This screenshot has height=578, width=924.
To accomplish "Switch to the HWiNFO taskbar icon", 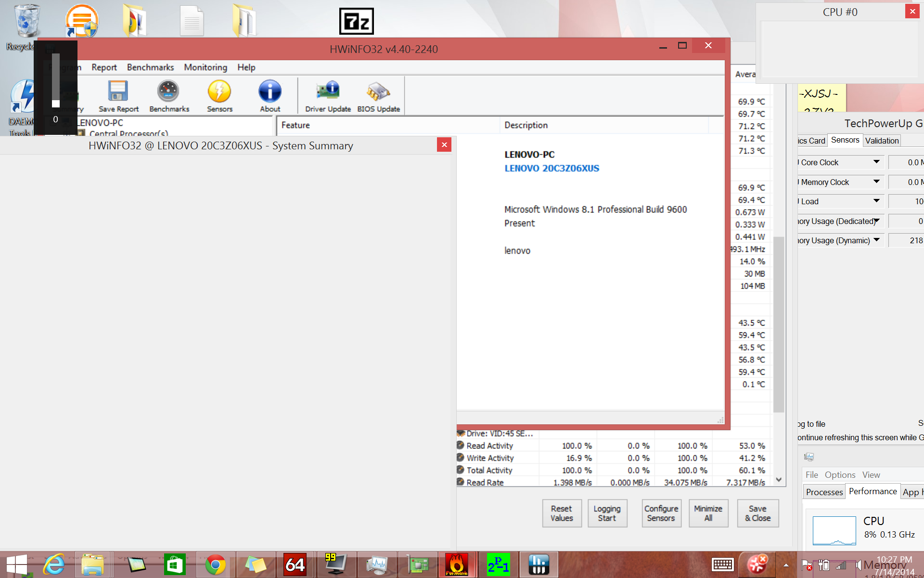I will (x=539, y=565).
